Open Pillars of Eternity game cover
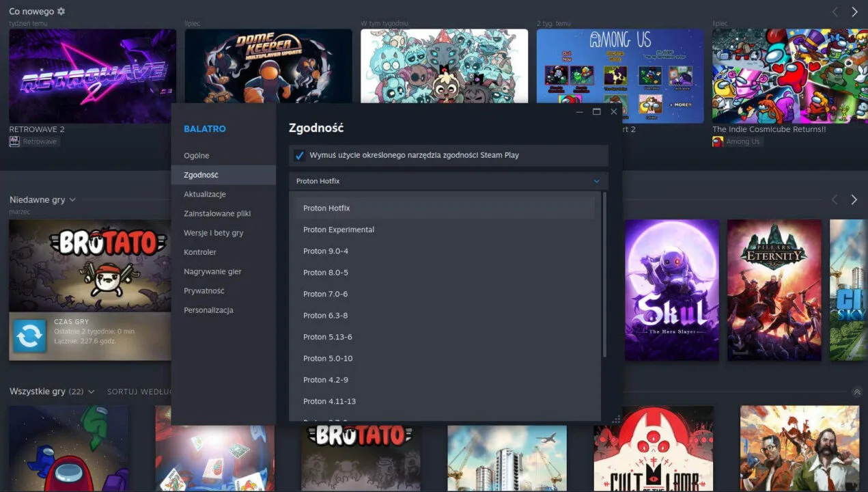868x492 pixels. (774, 290)
